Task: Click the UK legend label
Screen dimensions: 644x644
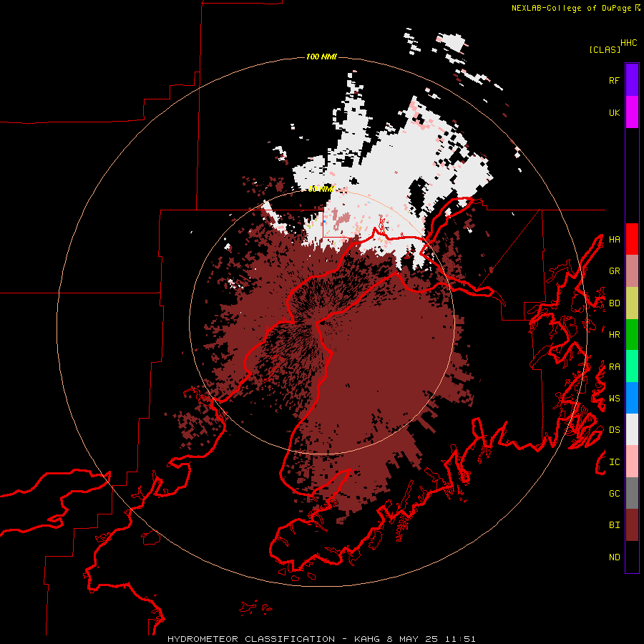Action: (x=614, y=112)
